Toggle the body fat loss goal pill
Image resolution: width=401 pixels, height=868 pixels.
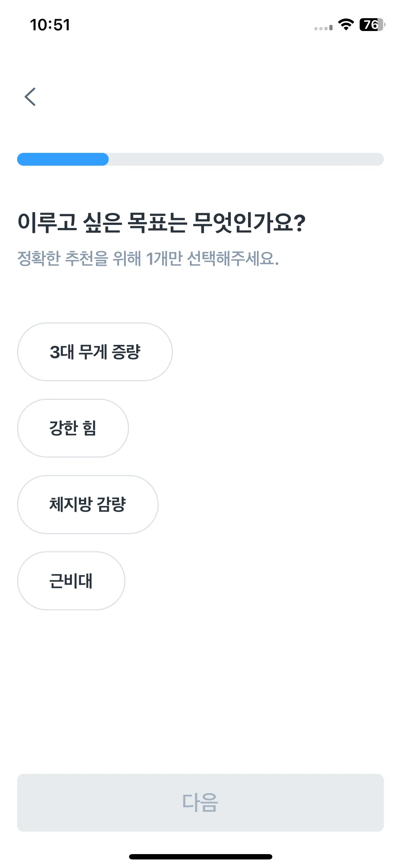click(88, 504)
